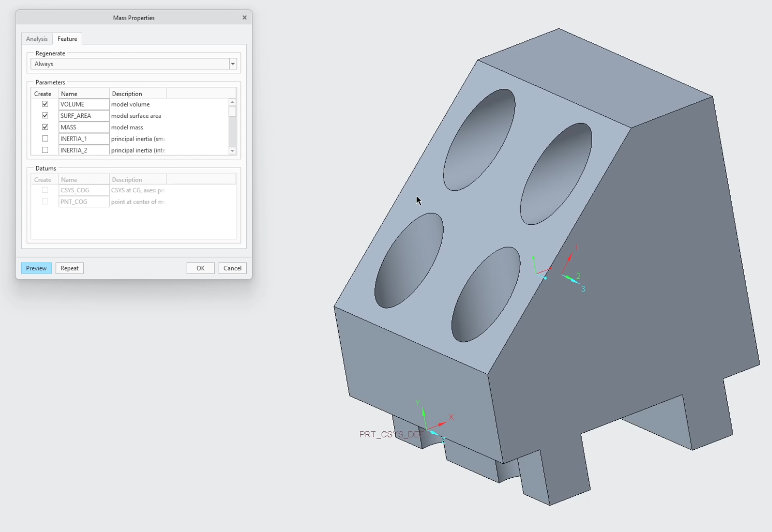Click Cancel in Mass Properties dialog
This screenshot has width=772, height=532.
pyautogui.click(x=233, y=268)
